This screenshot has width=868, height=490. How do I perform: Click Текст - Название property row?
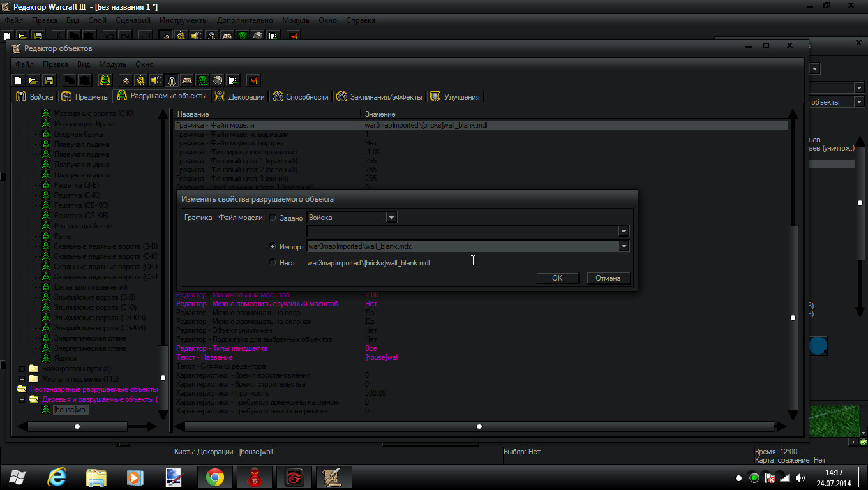481,357
